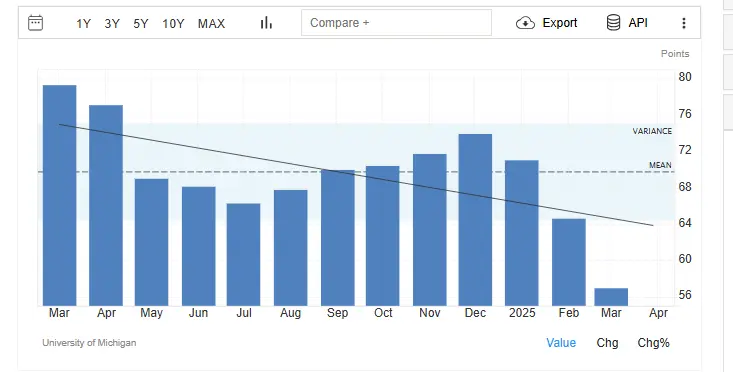
Task: Click the 80 y-axis value
Action: [x=685, y=77]
